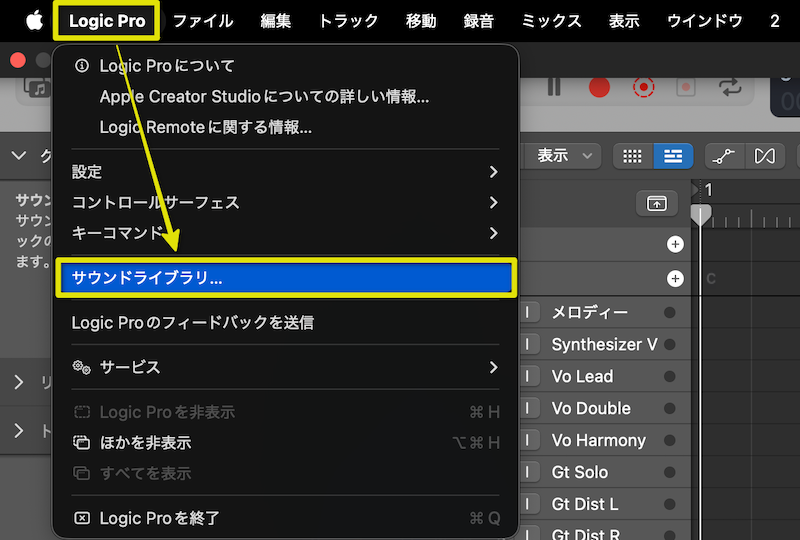Select the メロディー track name
Screen dimensions: 800x540
tap(590, 312)
